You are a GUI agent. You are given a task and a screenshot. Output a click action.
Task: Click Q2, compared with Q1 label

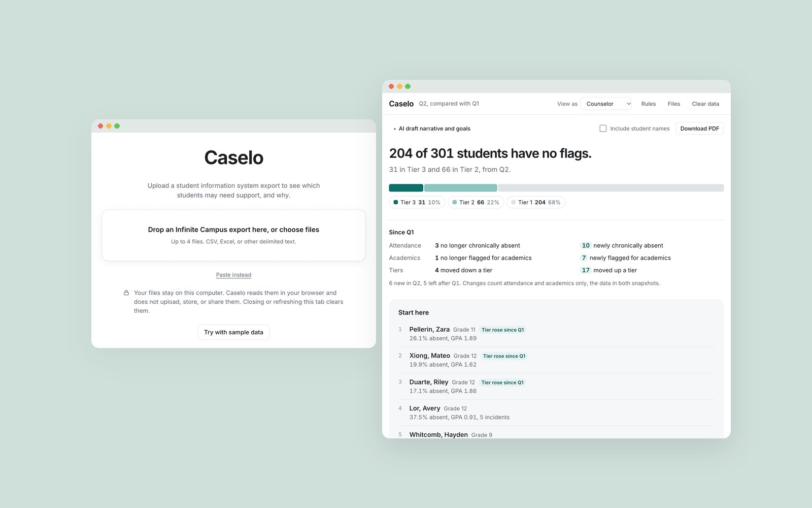pyautogui.click(x=449, y=104)
